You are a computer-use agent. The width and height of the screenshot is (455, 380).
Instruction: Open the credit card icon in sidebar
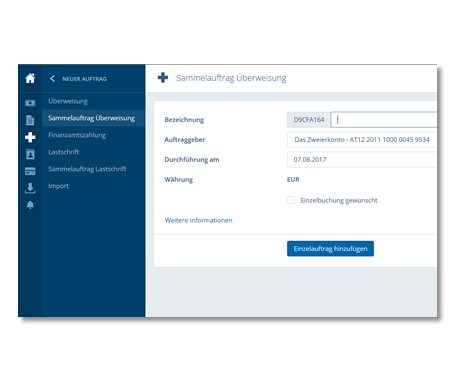click(x=30, y=171)
